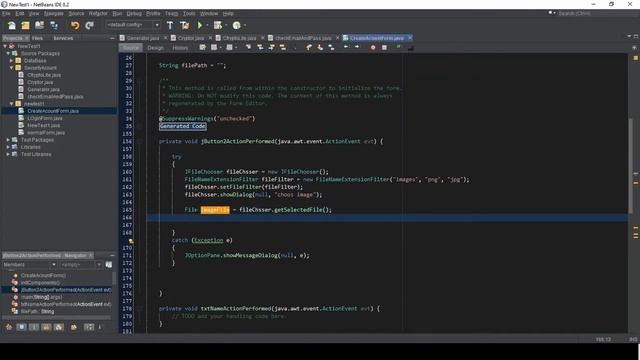Image resolution: width=640 pixels, height=360 pixels.
Task: Open the Tools menu
Action: pyautogui.click(x=189, y=13)
